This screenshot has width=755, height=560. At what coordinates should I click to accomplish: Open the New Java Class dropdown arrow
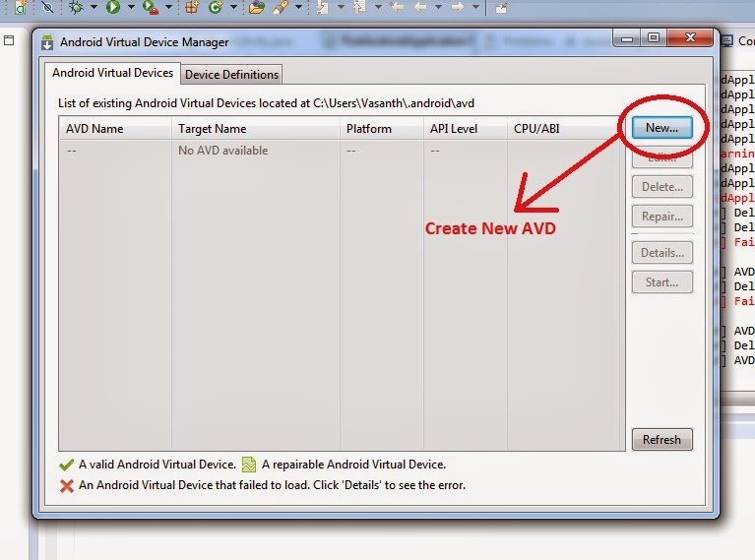point(233,7)
